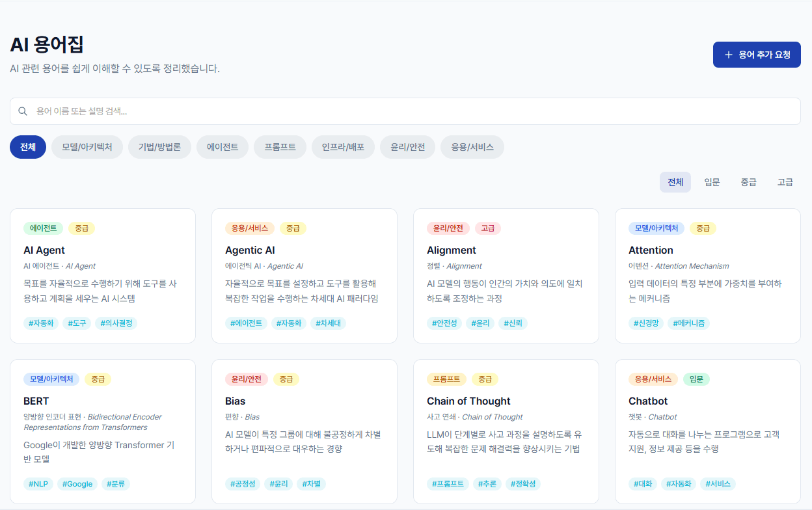
Task: Filter by 응용/서비스 category
Action: [x=472, y=147]
